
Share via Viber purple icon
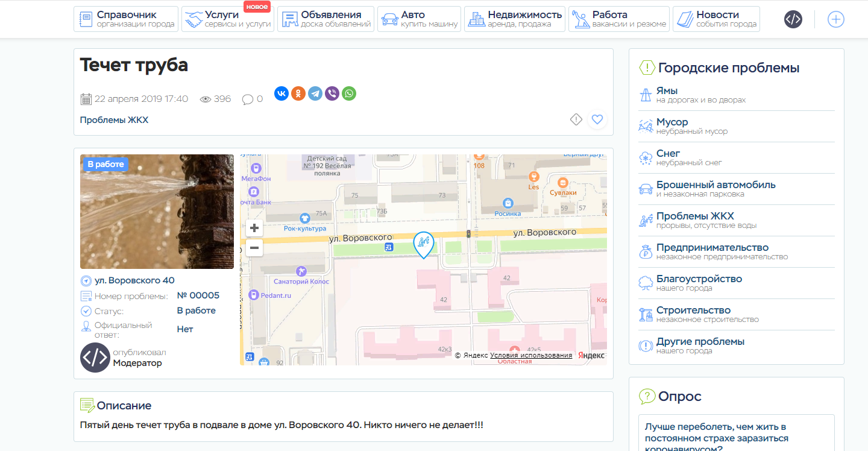pyautogui.click(x=332, y=93)
